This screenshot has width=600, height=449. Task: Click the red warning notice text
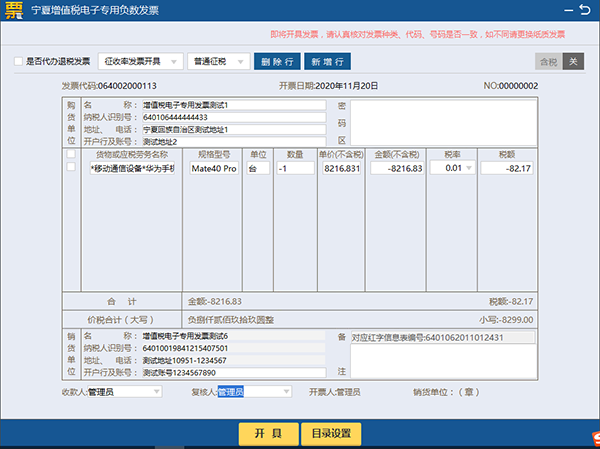tap(417, 34)
